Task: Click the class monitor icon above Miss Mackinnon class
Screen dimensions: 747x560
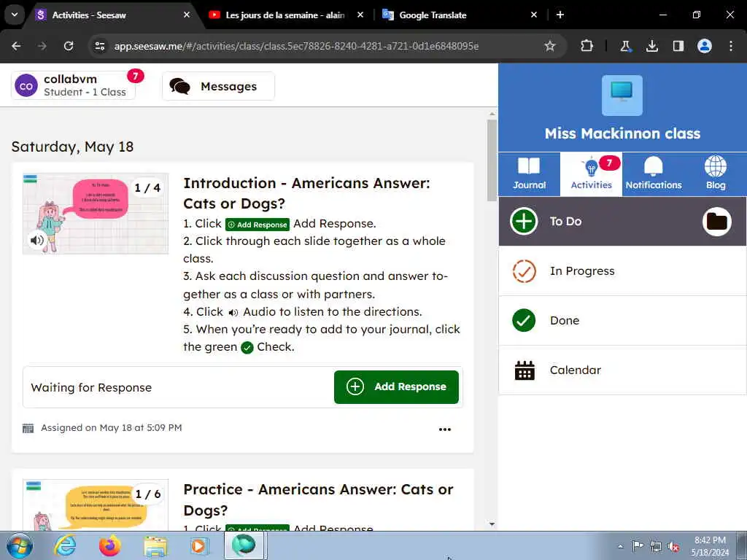Action: pos(622,96)
